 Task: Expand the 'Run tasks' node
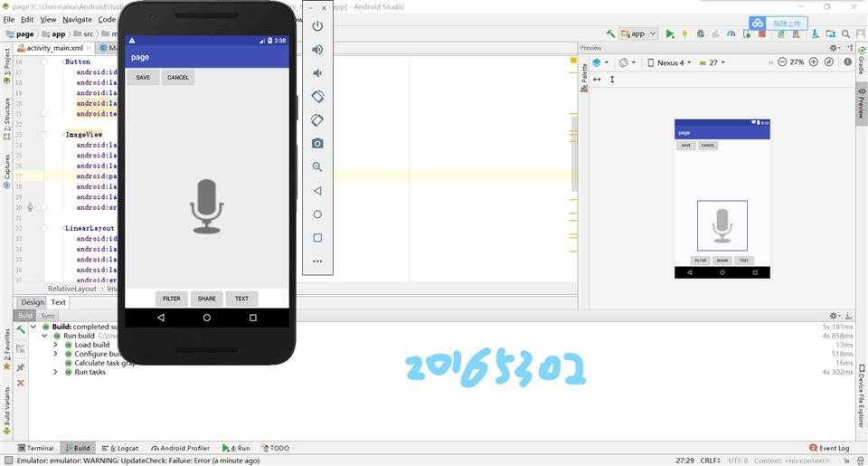[x=56, y=372]
